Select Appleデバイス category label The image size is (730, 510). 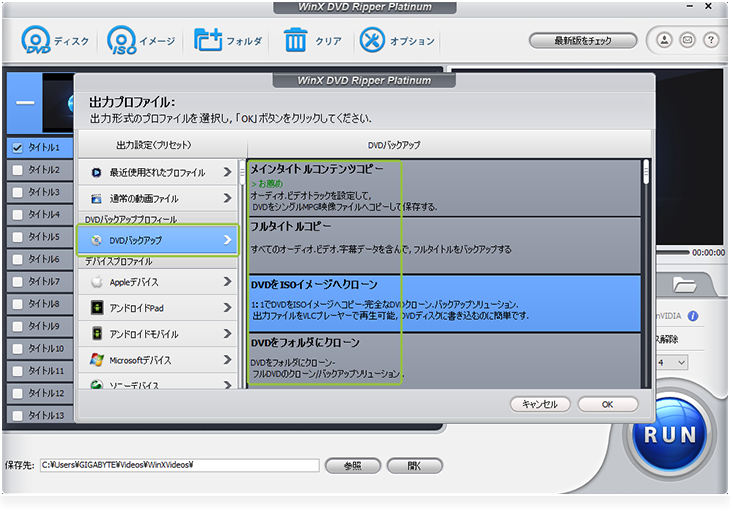pyautogui.click(x=134, y=282)
